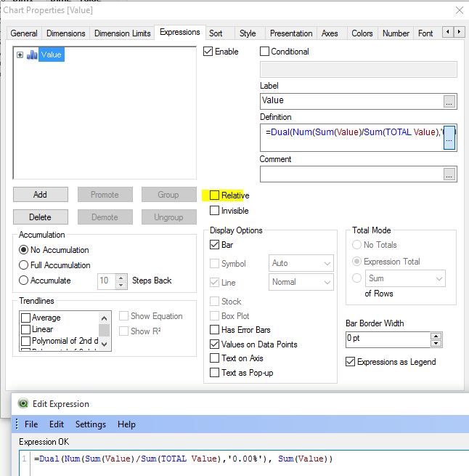469x476 pixels.
Task: Check Text on Axis option
Action: 214,358
